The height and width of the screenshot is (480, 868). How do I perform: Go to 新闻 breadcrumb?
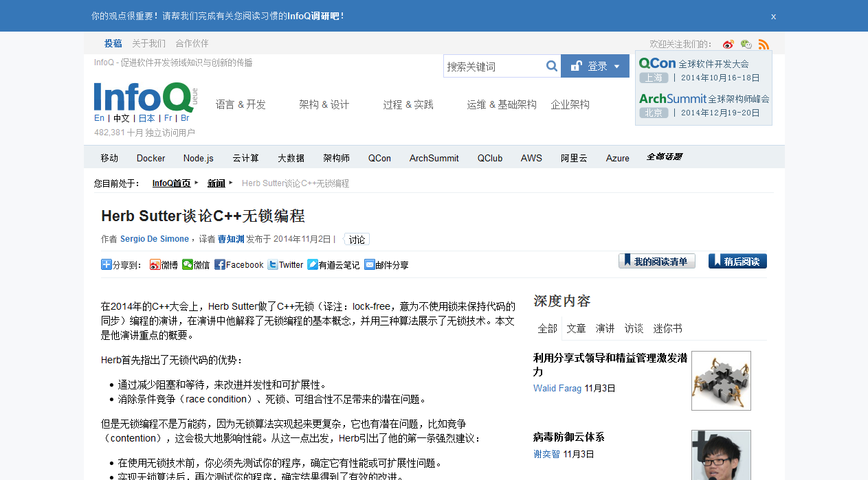[x=216, y=183]
